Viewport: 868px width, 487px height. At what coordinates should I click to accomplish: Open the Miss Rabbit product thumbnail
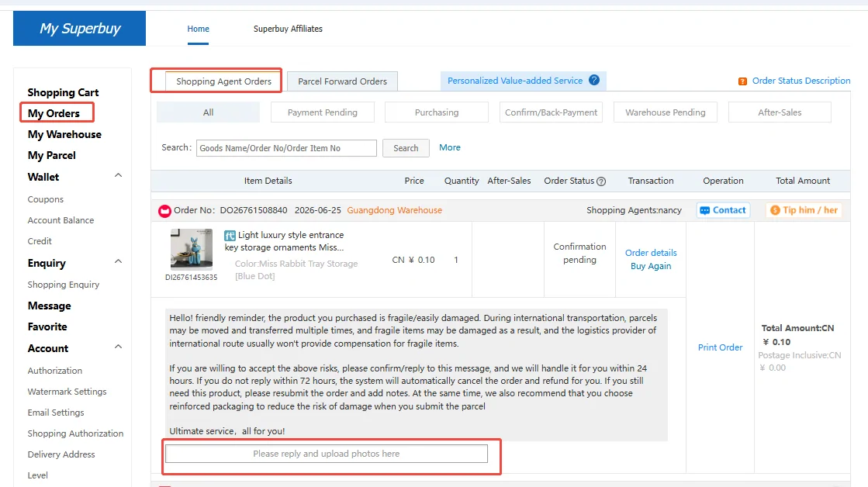pos(192,249)
